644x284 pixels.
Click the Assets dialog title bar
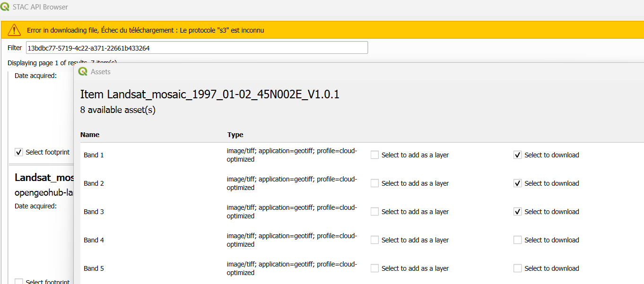331,72
